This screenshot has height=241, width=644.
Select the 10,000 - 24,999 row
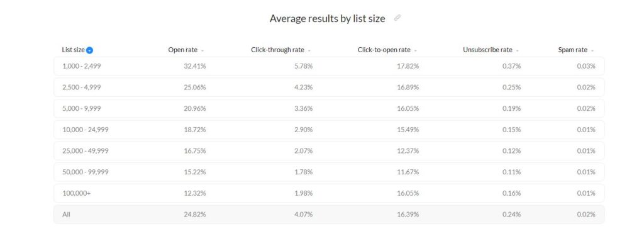pos(329,130)
